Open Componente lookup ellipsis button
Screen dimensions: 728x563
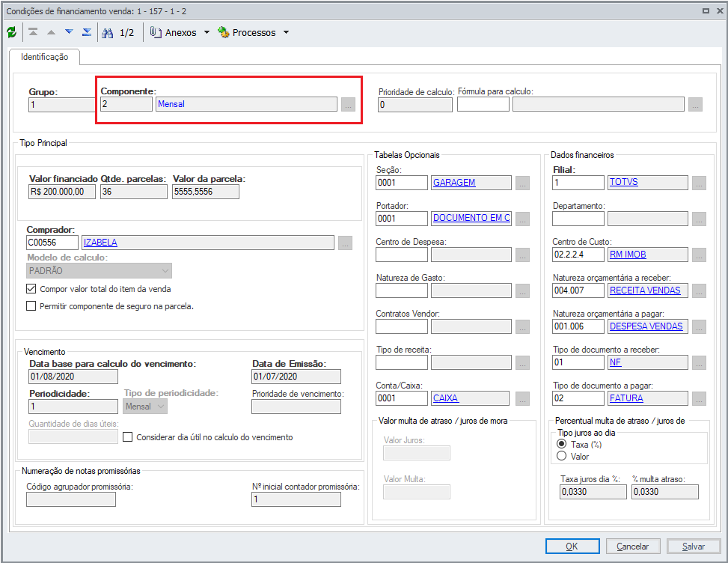click(x=348, y=104)
